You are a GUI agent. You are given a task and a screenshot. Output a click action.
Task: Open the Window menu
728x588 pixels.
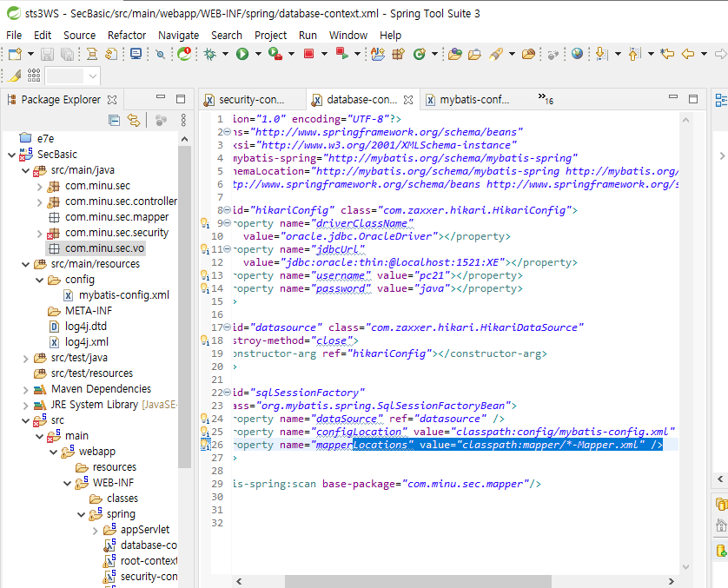pos(348,36)
